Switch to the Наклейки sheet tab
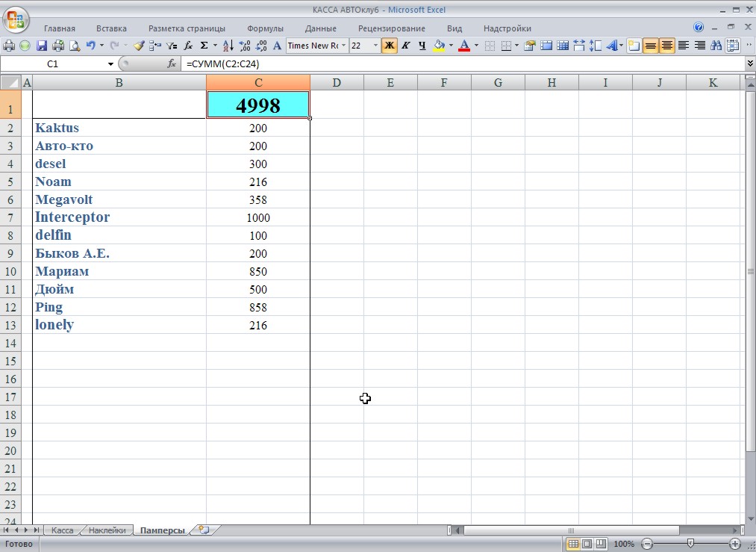The image size is (756, 552). pyautogui.click(x=106, y=530)
